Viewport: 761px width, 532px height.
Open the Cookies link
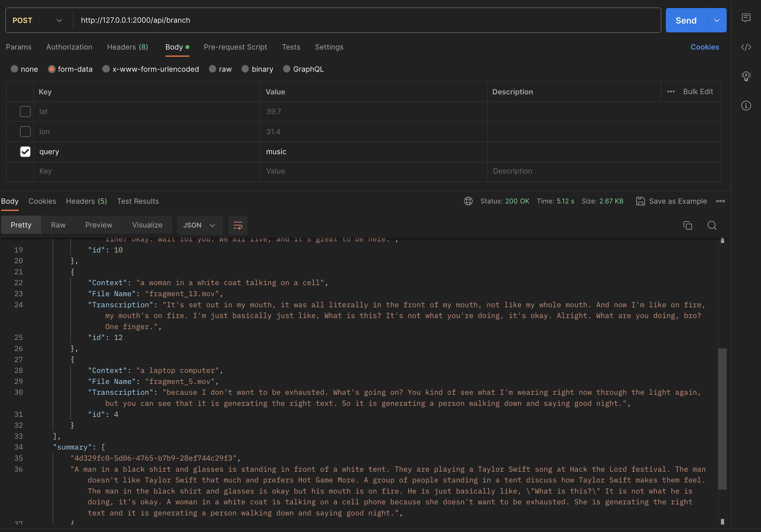click(705, 47)
